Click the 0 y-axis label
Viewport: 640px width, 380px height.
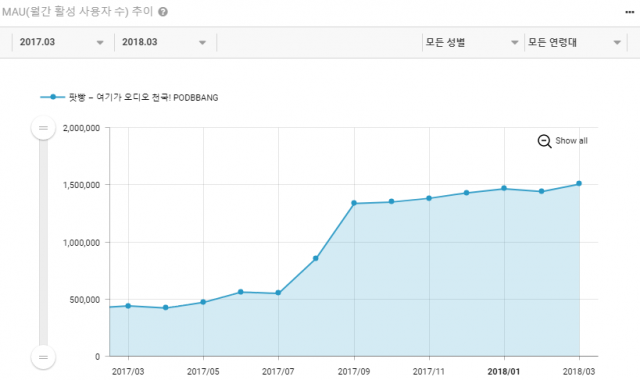(98, 357)
